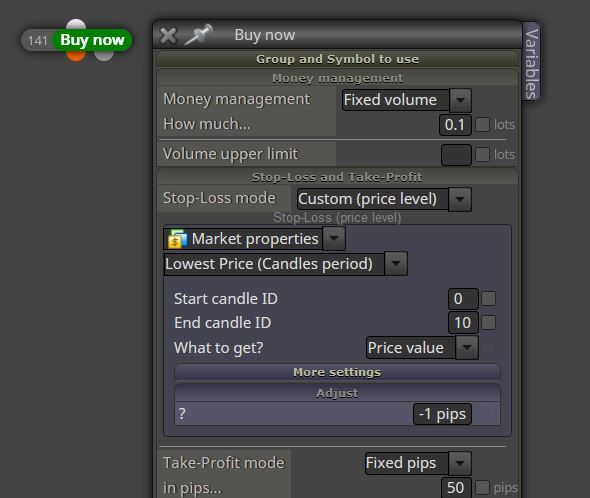
Task: Collapse Stop-Loss and Take-Profit section header
Action: click(x=337, y=177)
